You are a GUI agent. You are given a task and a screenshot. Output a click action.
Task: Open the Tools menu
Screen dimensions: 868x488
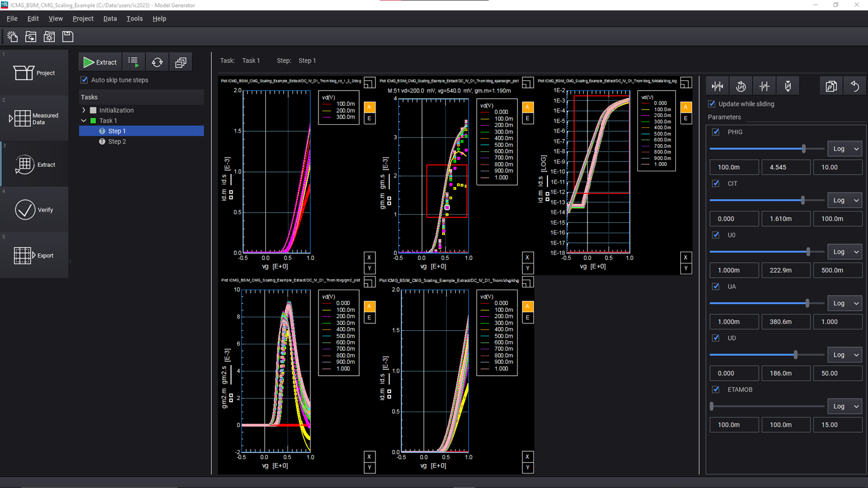click(x=134, y=18)
